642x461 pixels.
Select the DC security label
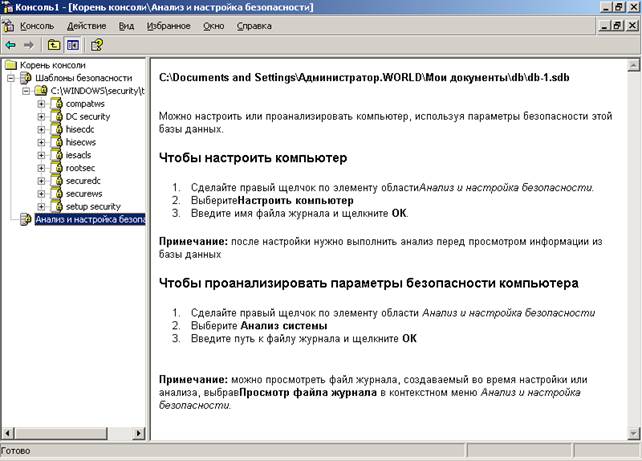tap(88, 116)
